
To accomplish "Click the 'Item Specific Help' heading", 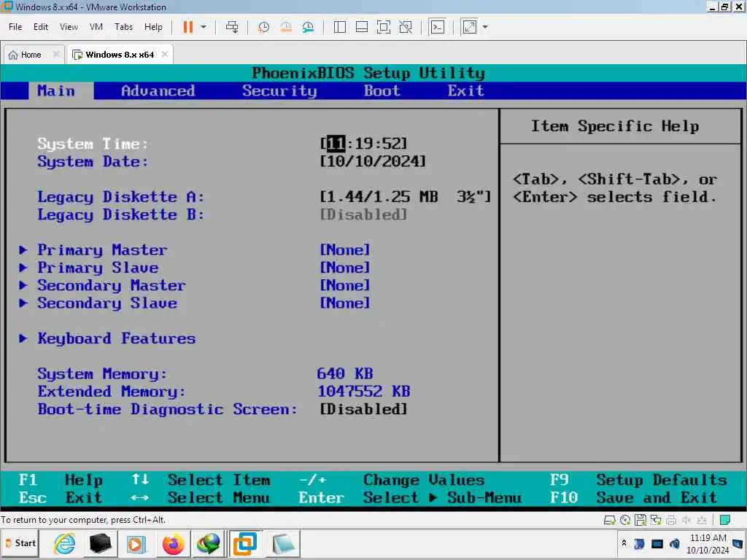I will click(x=615, y=126).
